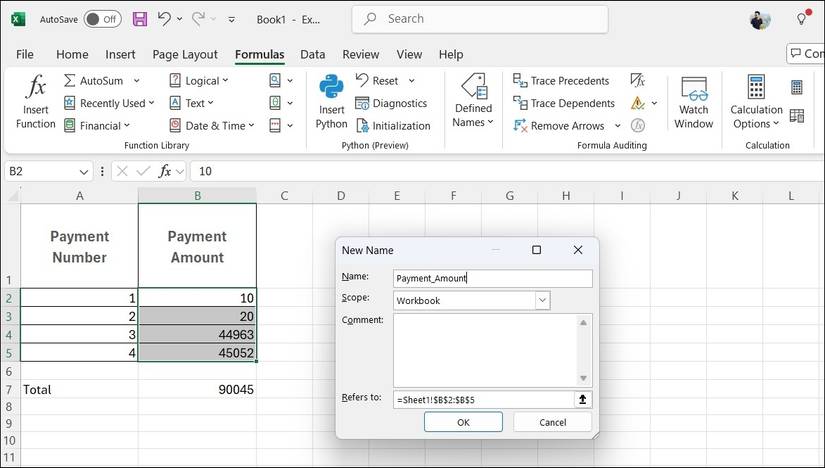Click Cancel in the New Name dialog
Screen dimensions: 825x468
click(x=552, y=422)
